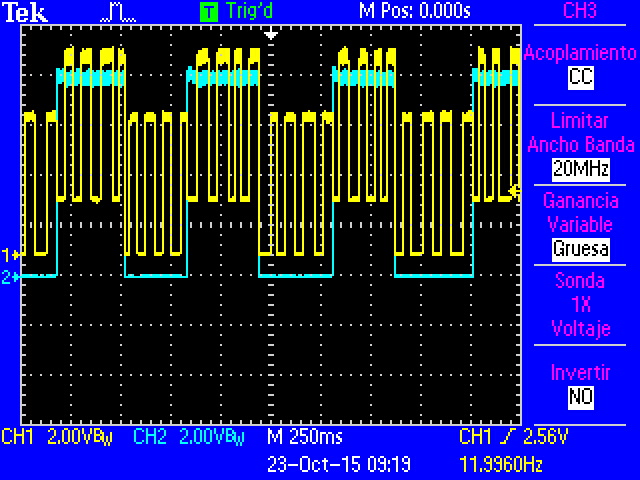Open the Sonda 1X Voltaje probe options
Viewport: 640px width, 480px height.
580,305
